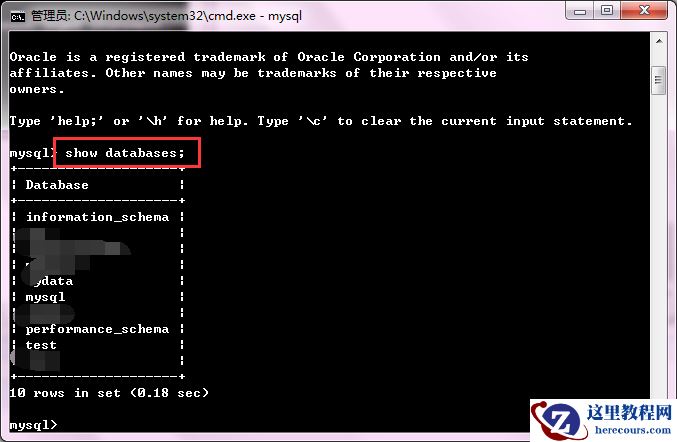
Task: Click the scrollbar track below the thumb
Action: click(658, 242)
